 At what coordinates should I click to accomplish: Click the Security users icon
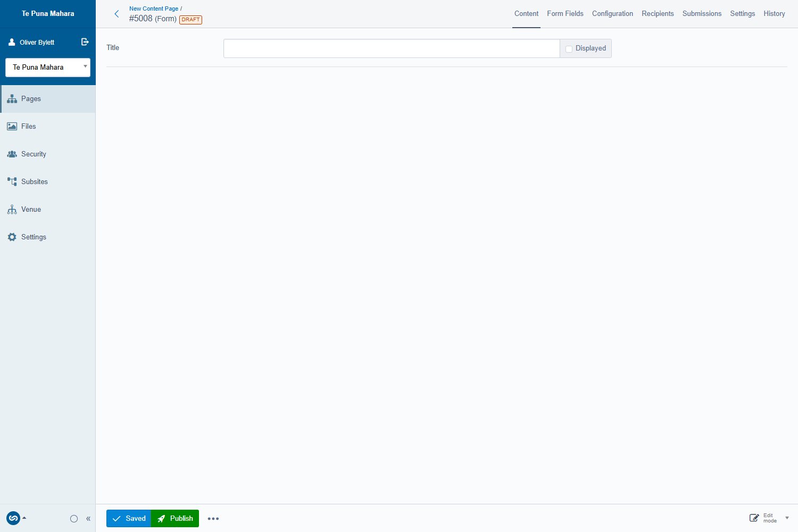coord(12,154)
